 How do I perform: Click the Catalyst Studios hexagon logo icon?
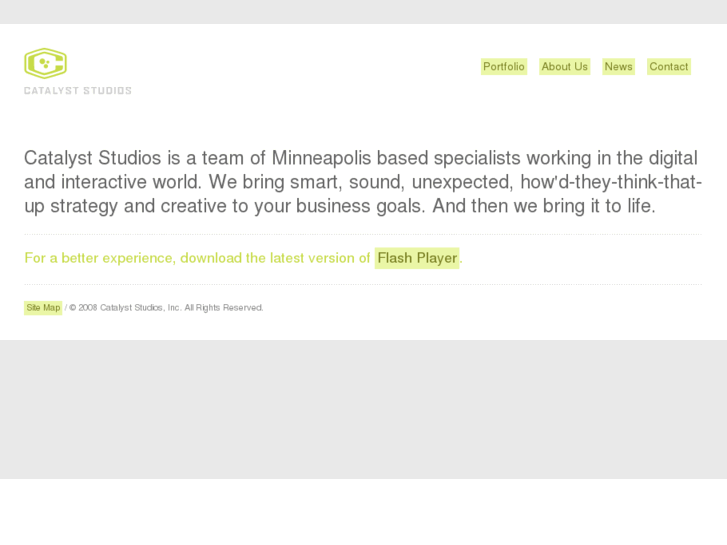[45, 63]
